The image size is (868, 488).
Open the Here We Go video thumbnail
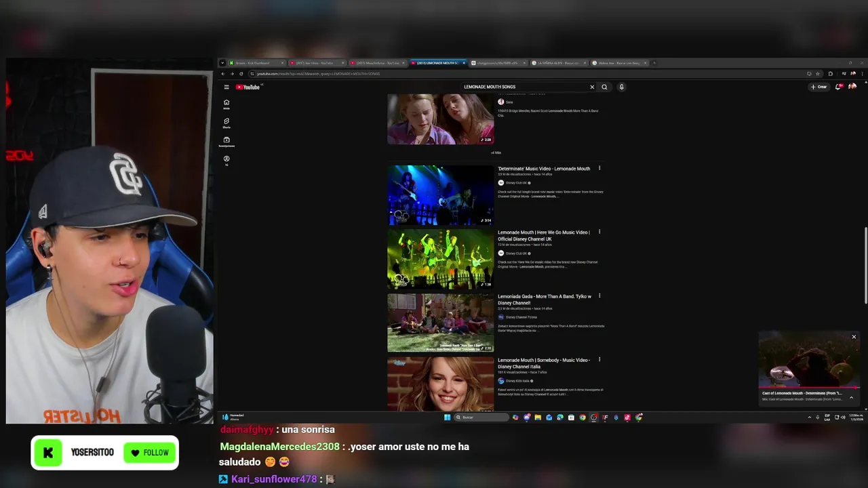click(440, 259)
